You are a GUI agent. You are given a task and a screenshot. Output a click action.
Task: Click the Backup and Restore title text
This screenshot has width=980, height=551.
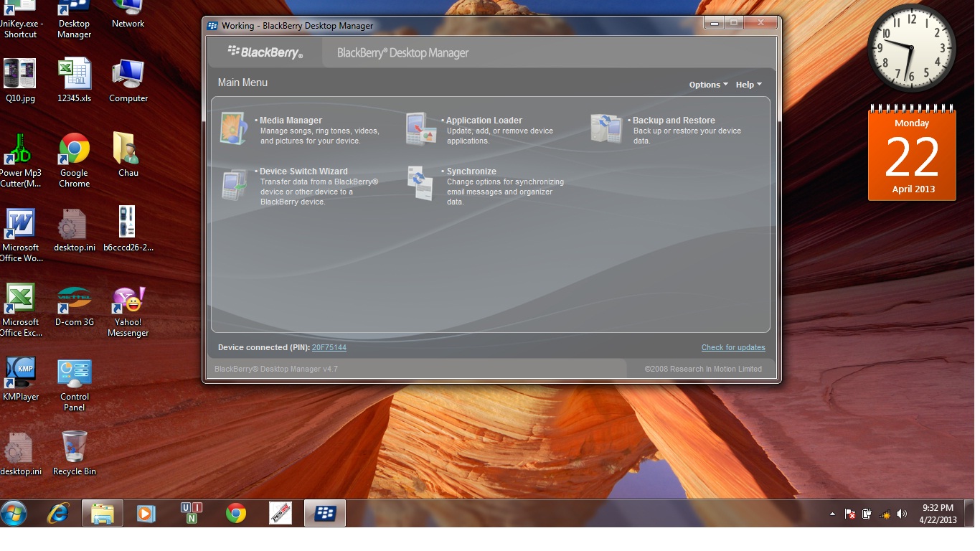[x=674, y=121]
